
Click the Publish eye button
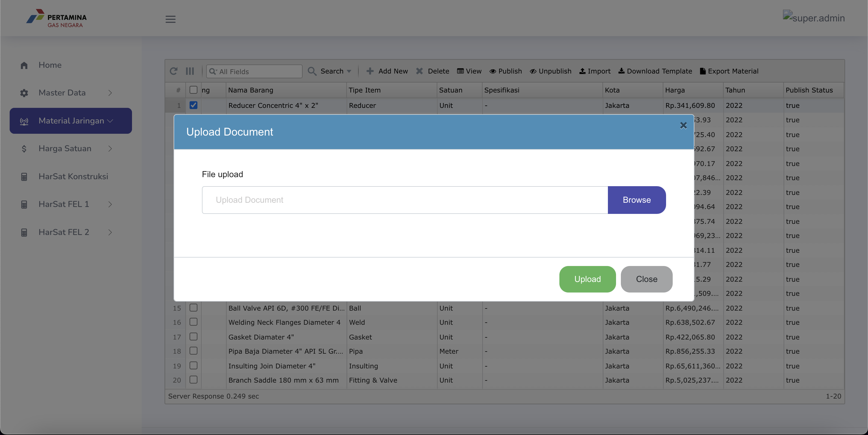click(505, 71)
